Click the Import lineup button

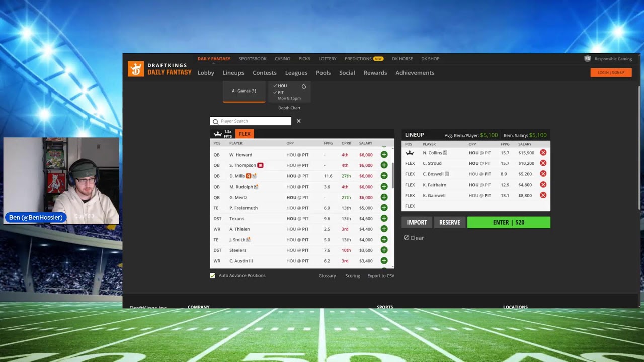pyautogui.click(x=417, y=222)
